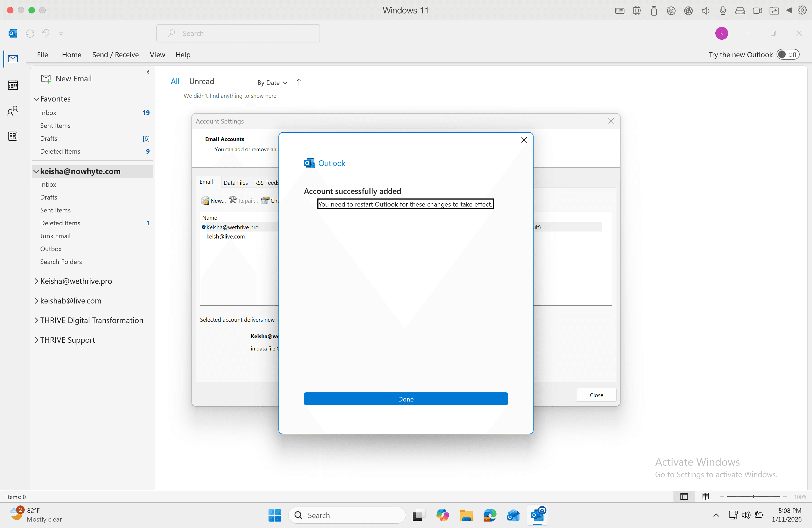Viewport: 812px width, 528px height.
Task: Show Unread messages filter
Action: coord(201,81)
